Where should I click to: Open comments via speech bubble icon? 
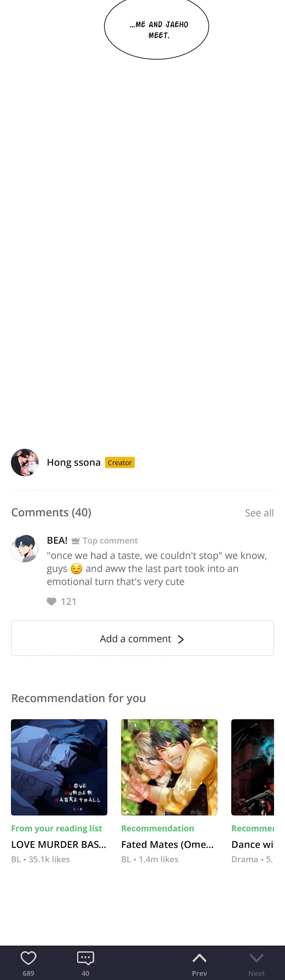[85, 958]
